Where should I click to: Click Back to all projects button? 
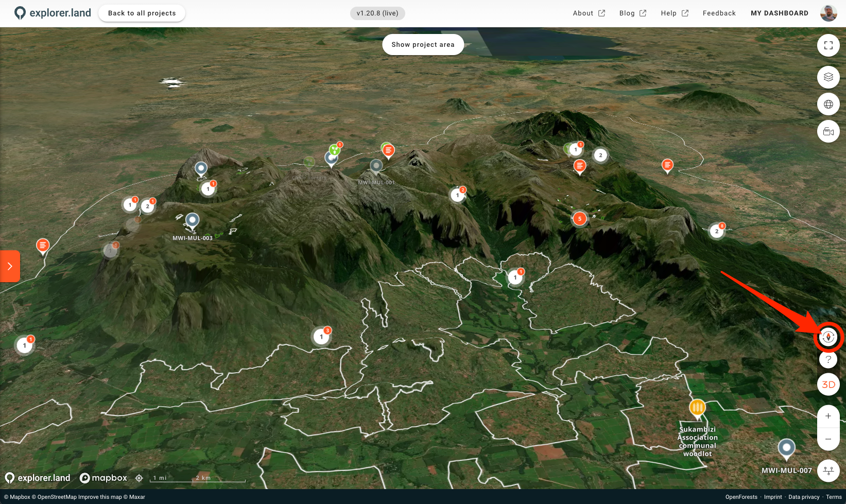pos(142,13)
